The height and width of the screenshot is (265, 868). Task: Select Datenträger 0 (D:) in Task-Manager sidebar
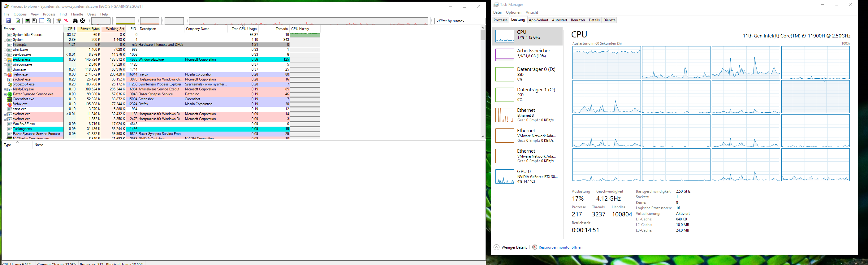click(x=528, y=74)
